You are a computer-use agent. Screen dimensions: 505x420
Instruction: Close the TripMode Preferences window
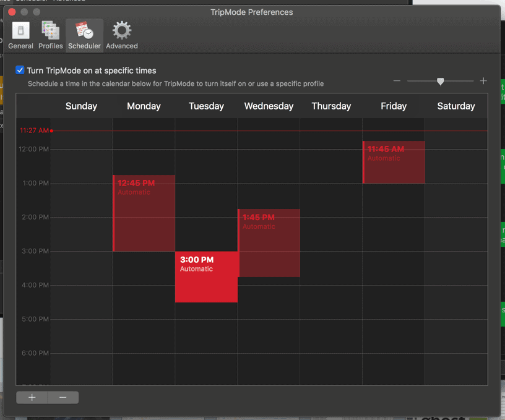click(x=12, y=12)
